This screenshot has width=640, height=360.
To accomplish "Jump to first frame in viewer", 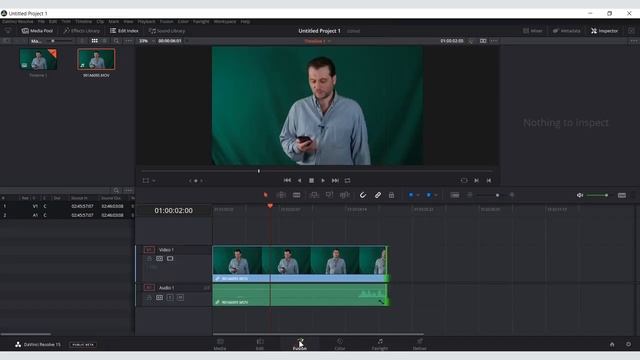I will [x=287, y=180].
